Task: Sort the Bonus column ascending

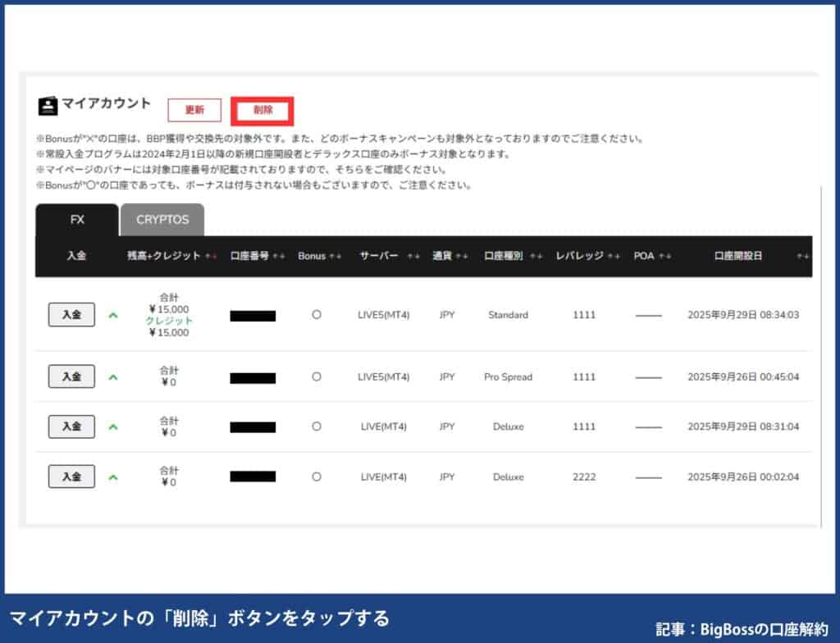Action: tap(333, 255)
